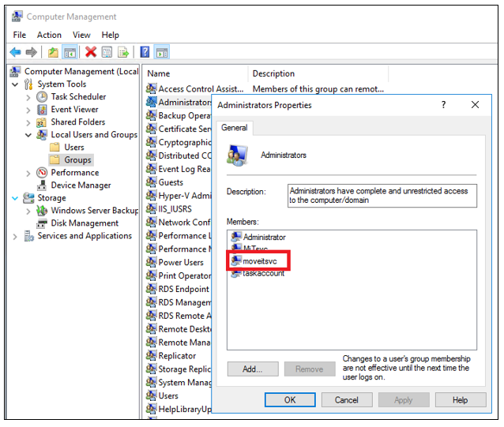Collapse Local Users and Groups node
504x427 pixels.
click(28, 135)
